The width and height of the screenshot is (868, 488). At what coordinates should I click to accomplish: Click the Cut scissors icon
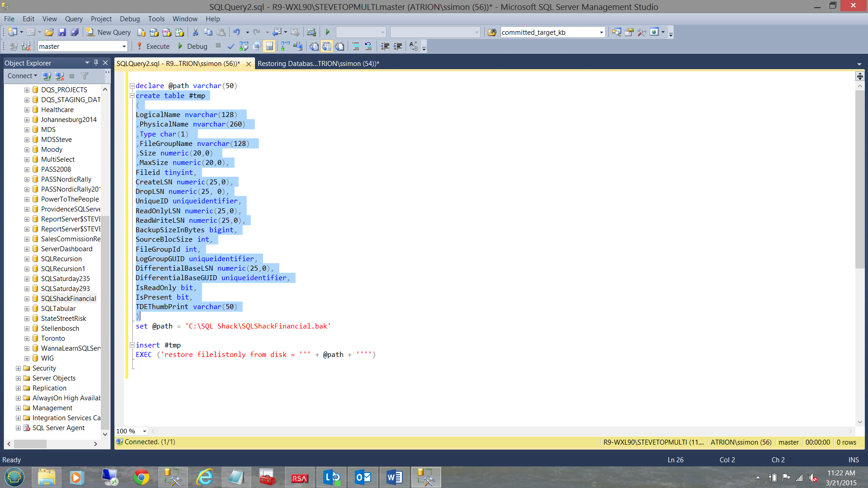coord(195,32)
